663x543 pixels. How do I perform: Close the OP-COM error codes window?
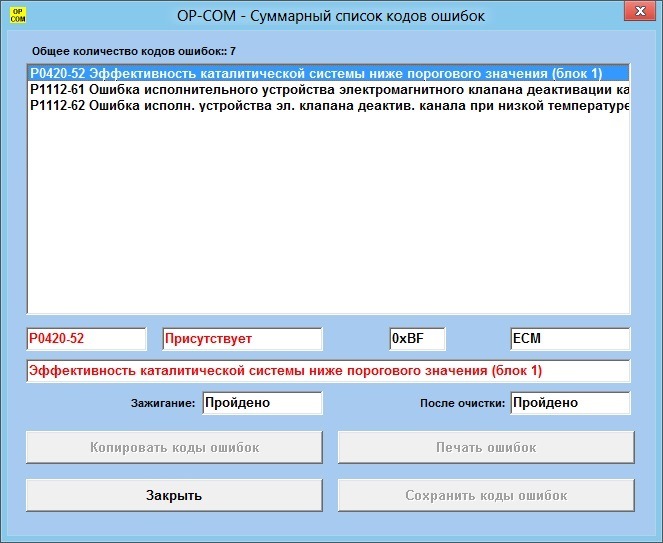[641, 11]
